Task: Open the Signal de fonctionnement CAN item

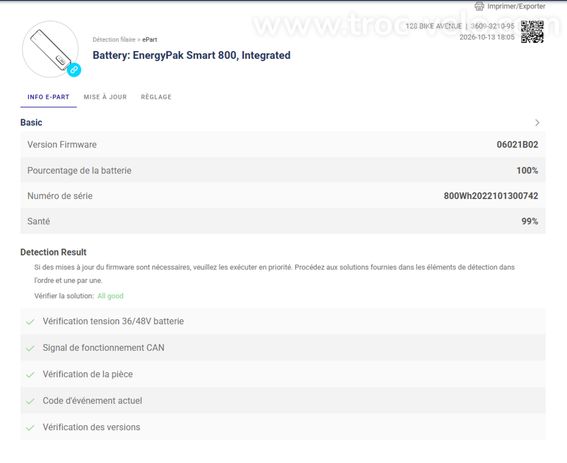Action: (x=283, y=348)
